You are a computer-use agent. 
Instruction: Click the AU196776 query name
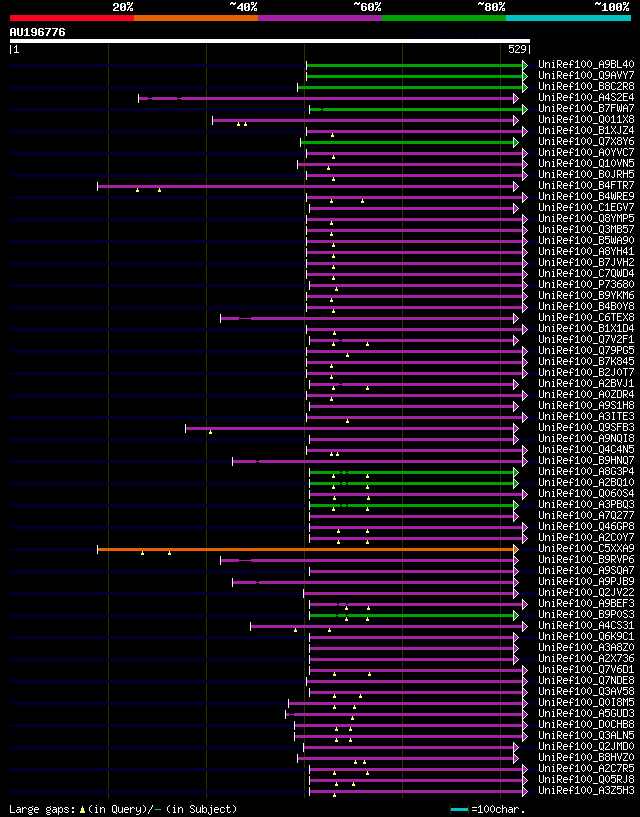(38, 32)
